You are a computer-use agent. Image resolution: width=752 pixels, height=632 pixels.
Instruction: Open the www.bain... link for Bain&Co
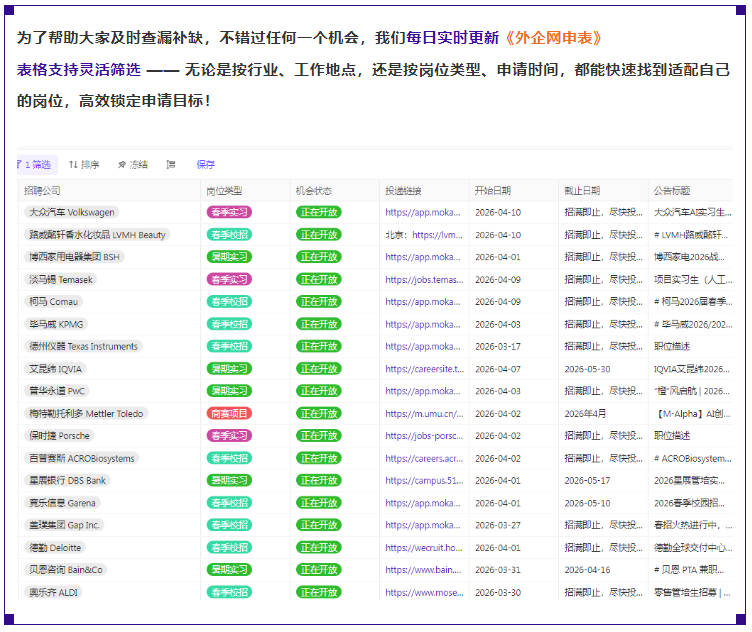coord(423,569)
